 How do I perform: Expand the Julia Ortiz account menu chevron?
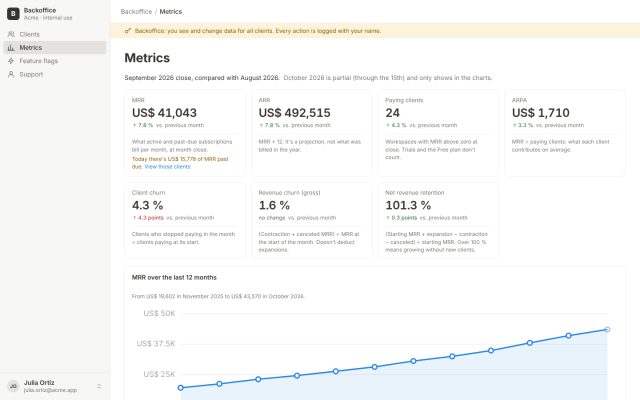click(x=99, y=386)
